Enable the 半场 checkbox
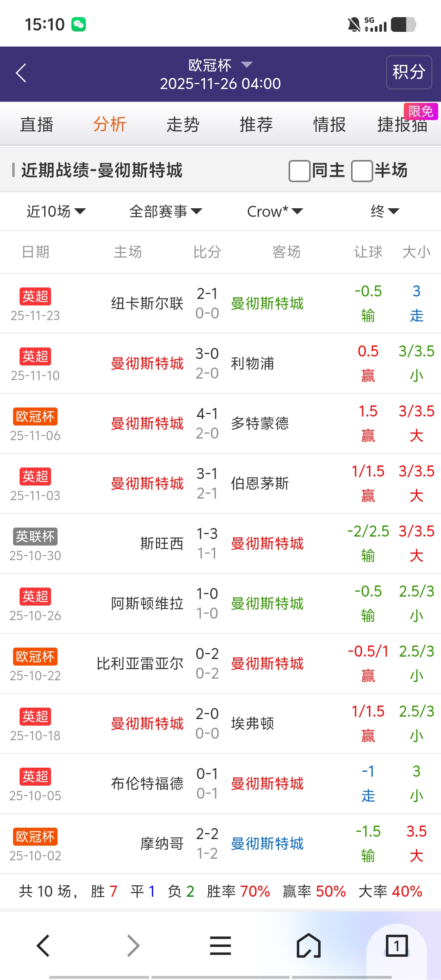The height and width of the screenshot is (980, 441). tap(362, 171)
